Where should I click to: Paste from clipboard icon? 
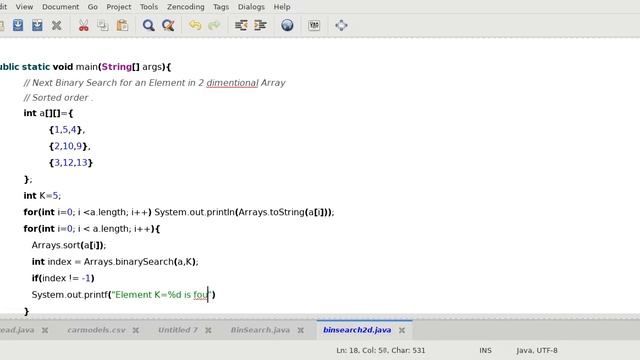point(122,25)
